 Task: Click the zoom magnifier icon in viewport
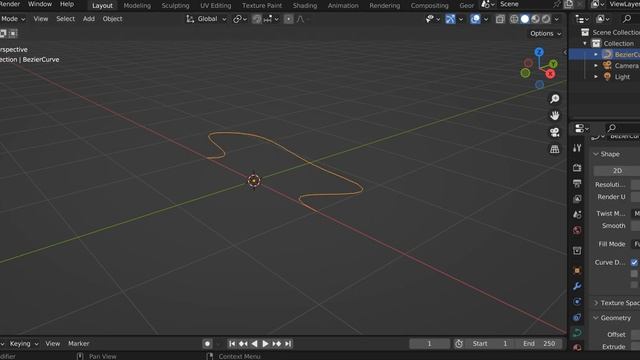click(x=554, y=99)
